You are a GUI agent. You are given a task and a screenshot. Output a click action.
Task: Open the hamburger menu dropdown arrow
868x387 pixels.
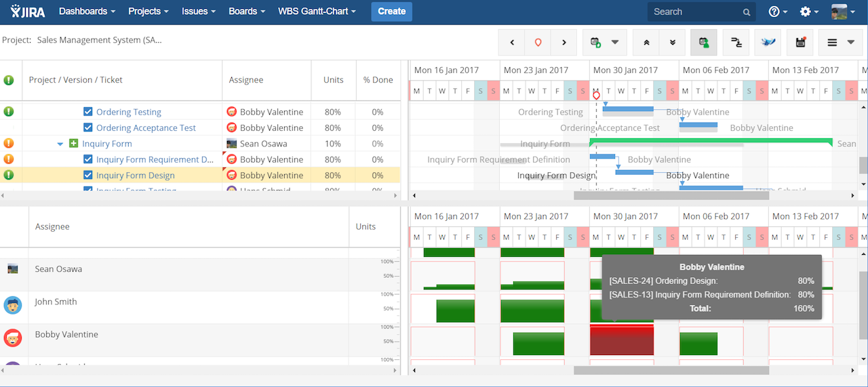pyautogui.click(x=851, y=43)
